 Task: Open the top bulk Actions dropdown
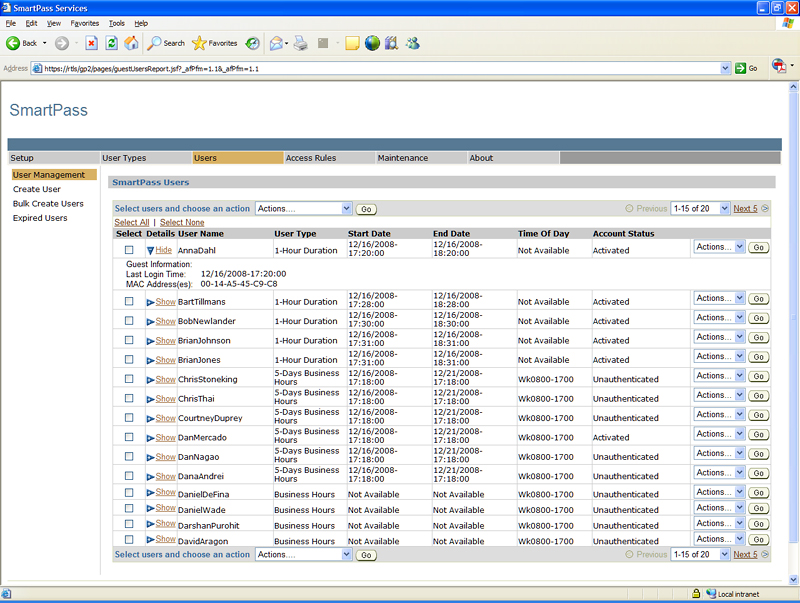point(304,208)
